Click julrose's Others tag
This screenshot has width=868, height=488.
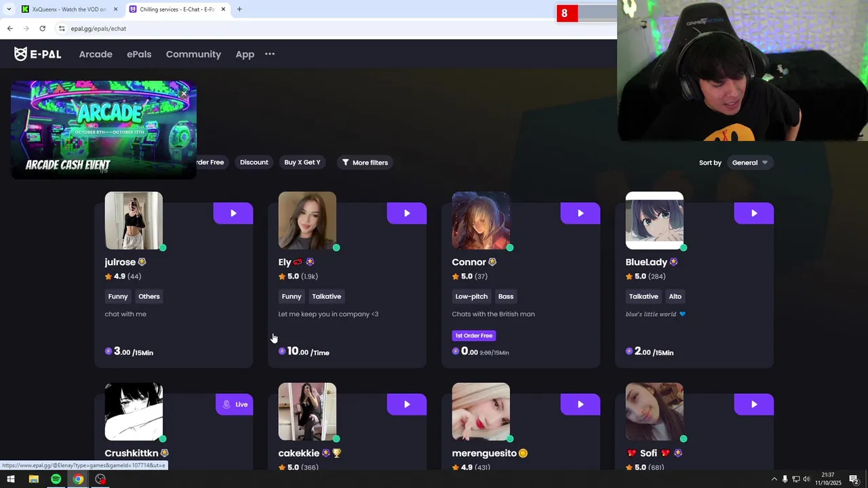click(149, 296)
